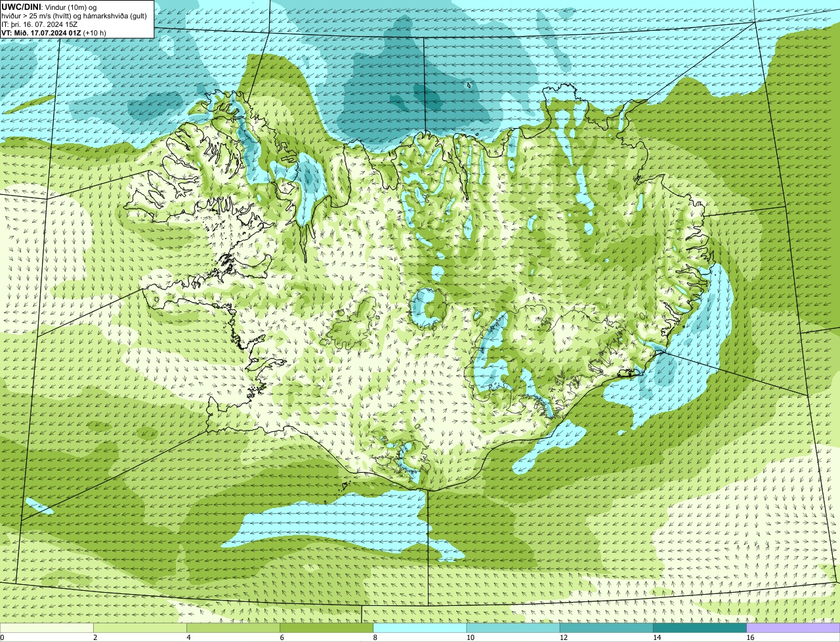Click the light green 2–4 m/s legend swatch
840x642 pixels.
pyautogui.click(x=140, y=628)
